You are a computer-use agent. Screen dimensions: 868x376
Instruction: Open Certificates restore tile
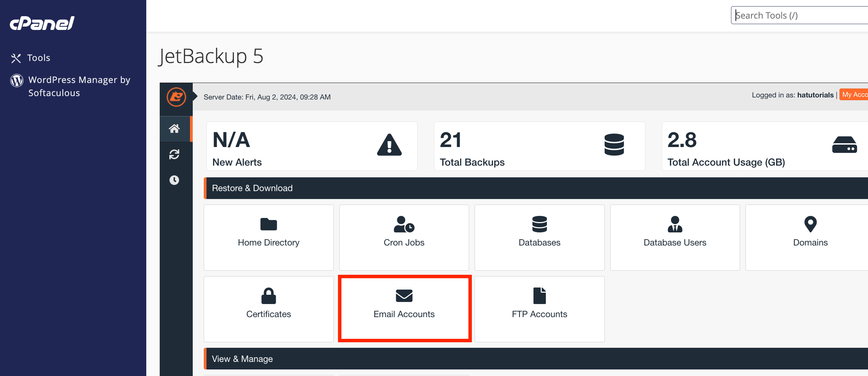(x=269, y=309)
